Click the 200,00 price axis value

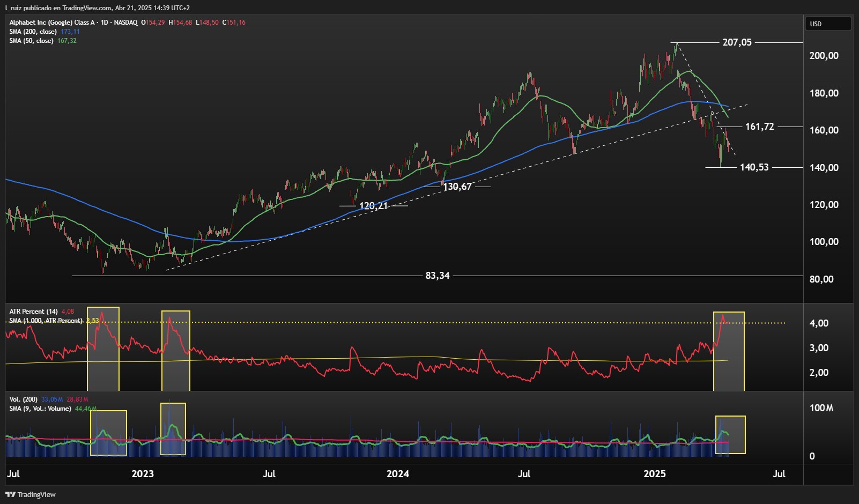[x=824, y=56]
